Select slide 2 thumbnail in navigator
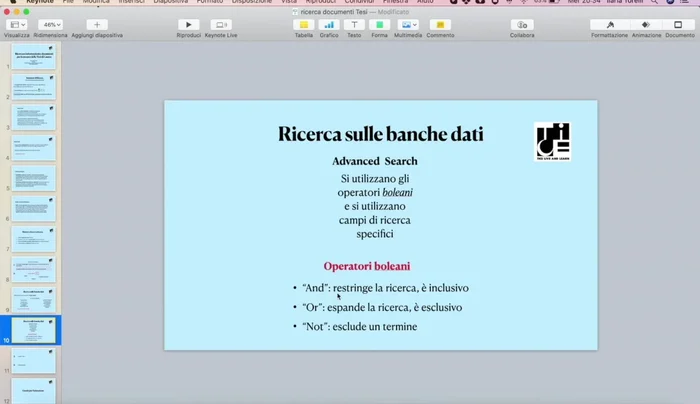Viewport: 700px width, 404px height. point(33,87)
